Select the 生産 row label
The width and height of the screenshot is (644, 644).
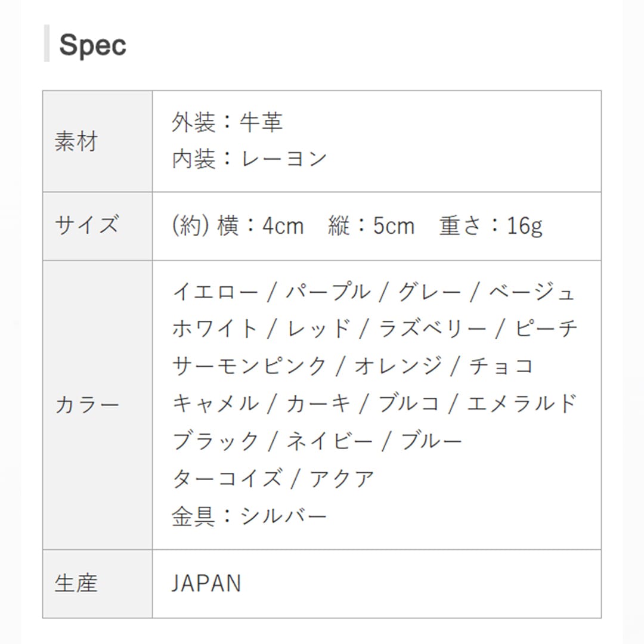(x=76, y=583)
